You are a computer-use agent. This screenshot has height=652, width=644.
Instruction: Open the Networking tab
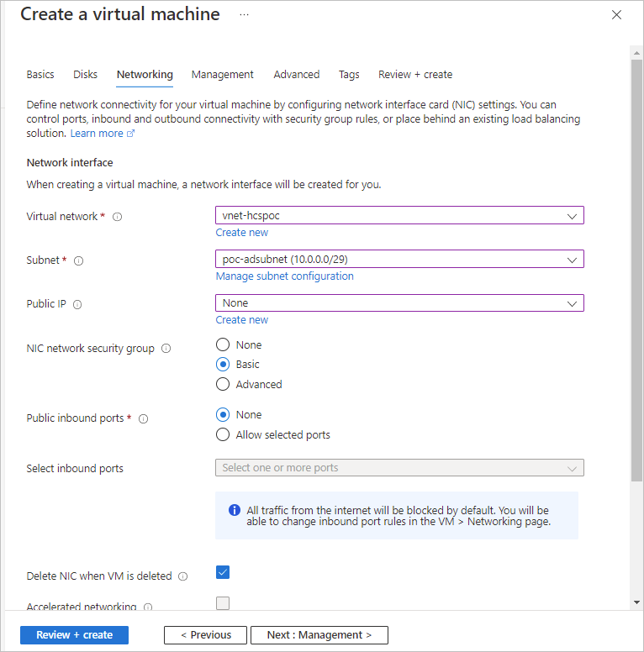145,75
